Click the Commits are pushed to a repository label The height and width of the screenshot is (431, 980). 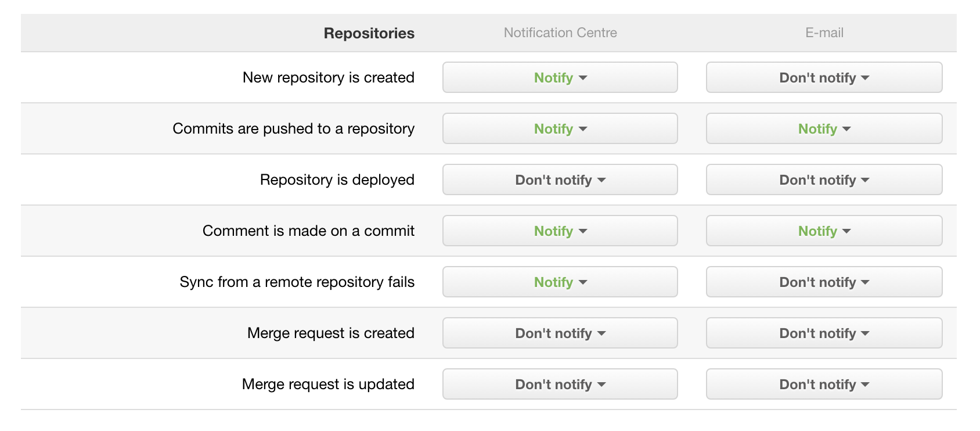[x=293, y=128]
